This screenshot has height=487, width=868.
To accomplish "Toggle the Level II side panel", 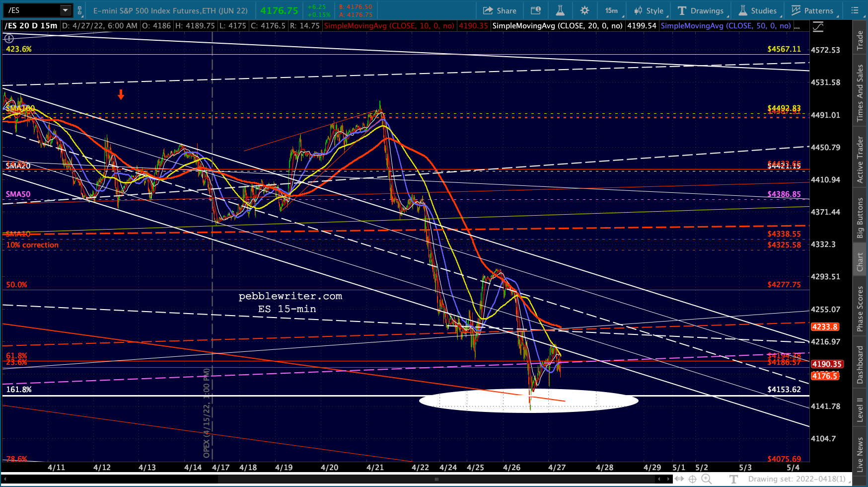I will pos(860,409).
